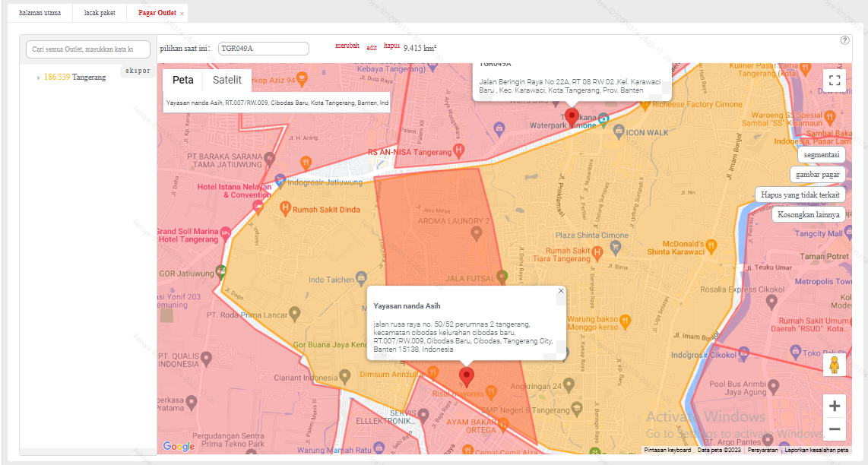Click the merubah link
This screenshot has height=465, width=868.
[347, 46]
